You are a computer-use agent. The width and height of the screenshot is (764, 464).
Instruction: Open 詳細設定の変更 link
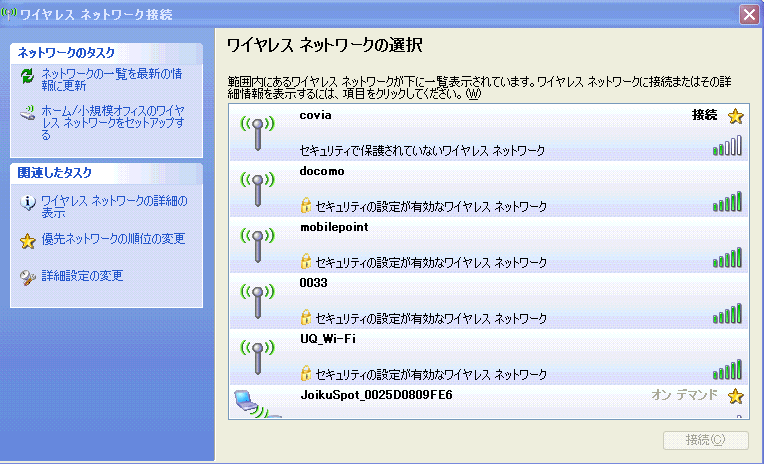pos(82,276)
